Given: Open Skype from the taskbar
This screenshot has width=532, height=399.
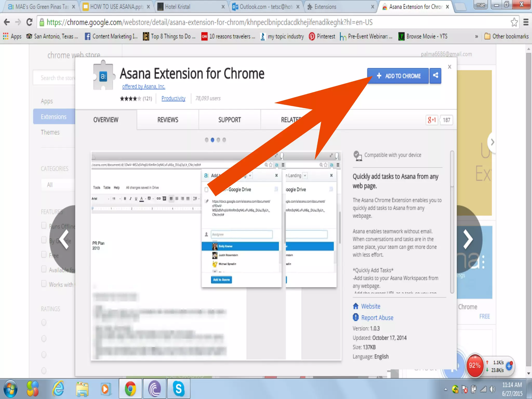Looking at the screenshot, I should point(178,389).
